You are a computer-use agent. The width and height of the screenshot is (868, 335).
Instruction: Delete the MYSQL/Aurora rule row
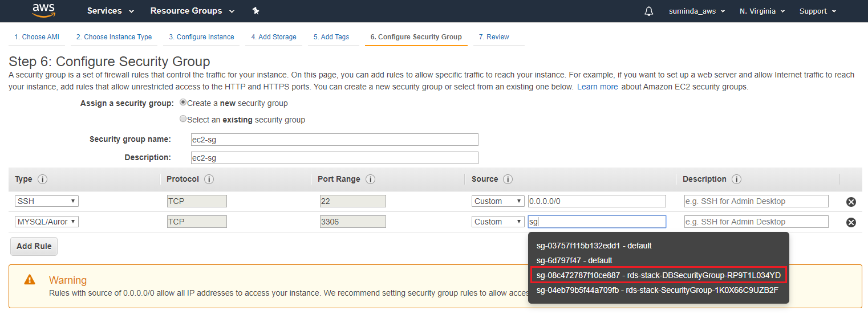click(x=851, y=222)
